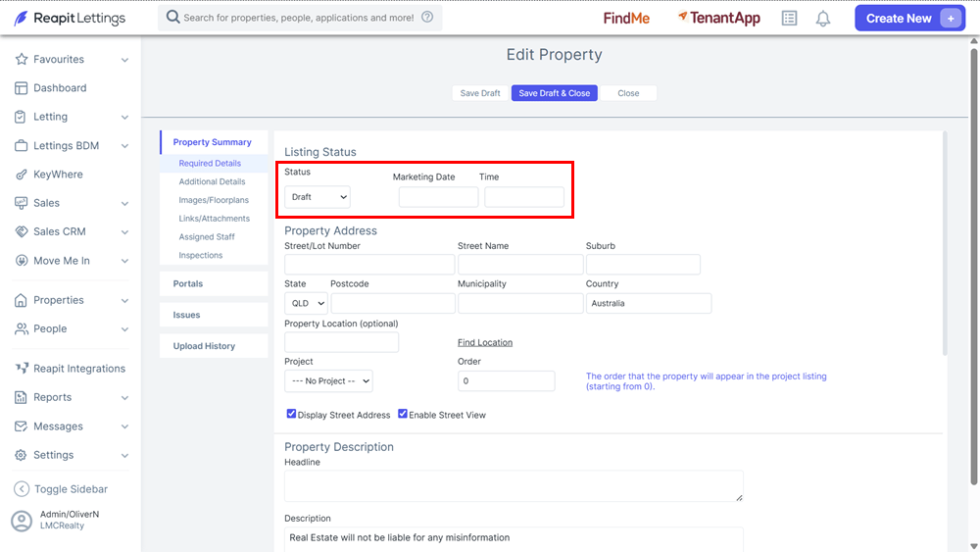Image resolution: width=980 pixels, height=552 pixels.
Task: Disable the Enable Street View checkbox
Action: point(403,414)
